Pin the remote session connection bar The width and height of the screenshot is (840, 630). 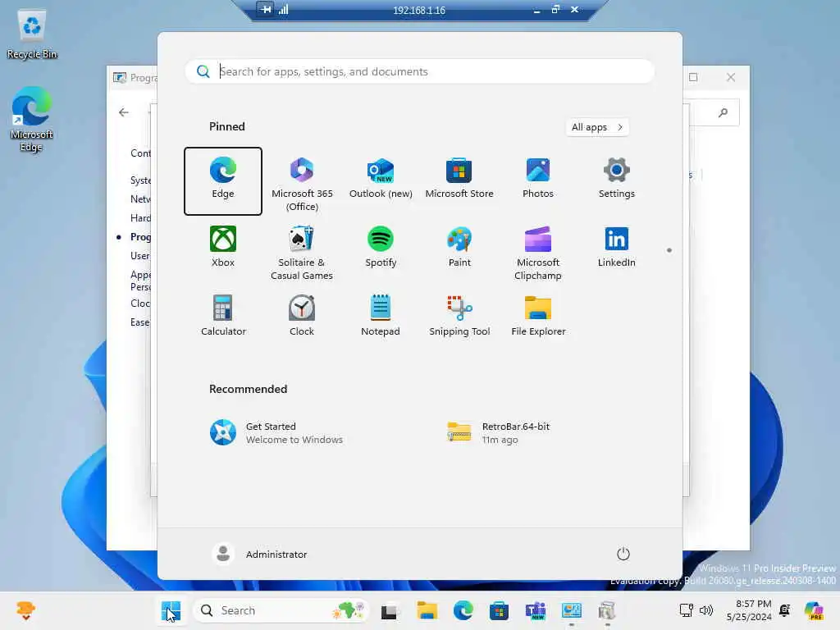pos(265,9)
